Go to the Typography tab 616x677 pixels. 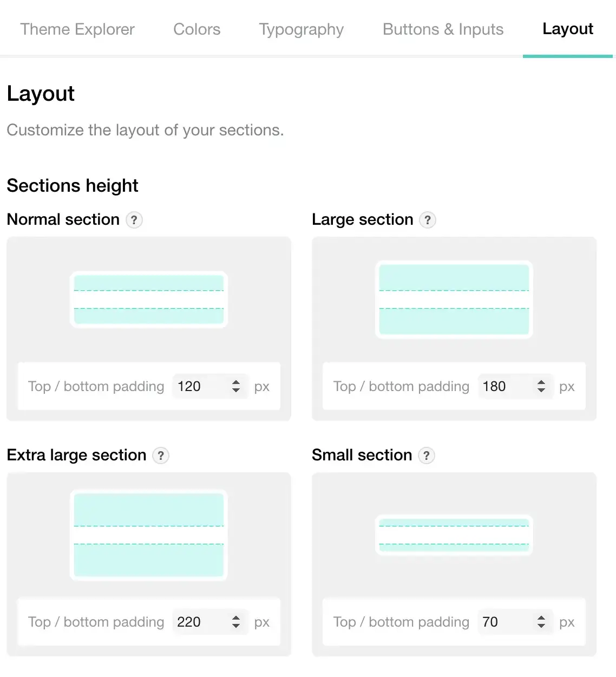click(x=302, y=29)
